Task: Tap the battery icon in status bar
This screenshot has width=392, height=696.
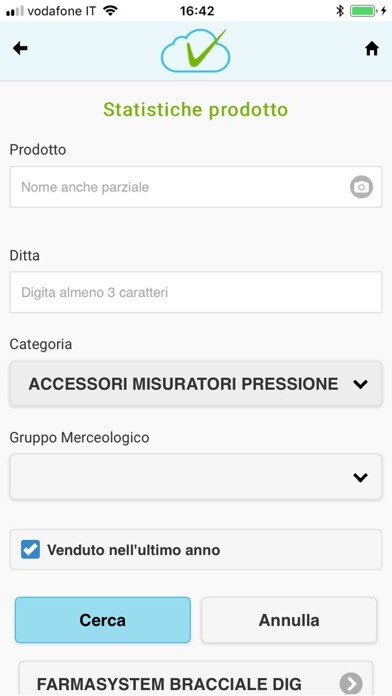Action: (363, 11)
